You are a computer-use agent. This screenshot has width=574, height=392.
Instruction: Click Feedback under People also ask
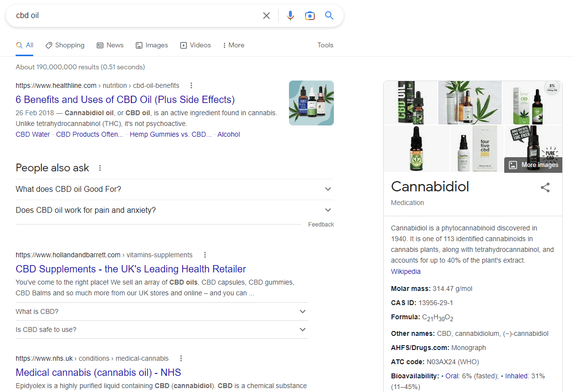321,225
